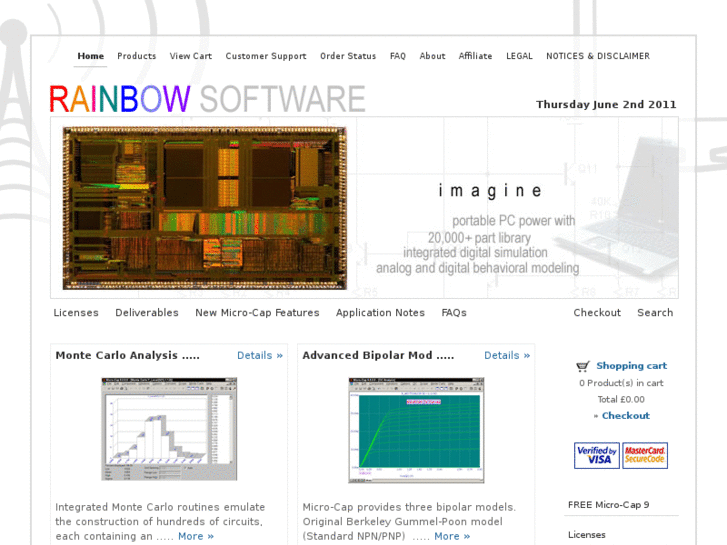The height and width of the screenshot is (545, 727).
Task: Click More under the bipolar models description
Action: click(x=452, y=536)
